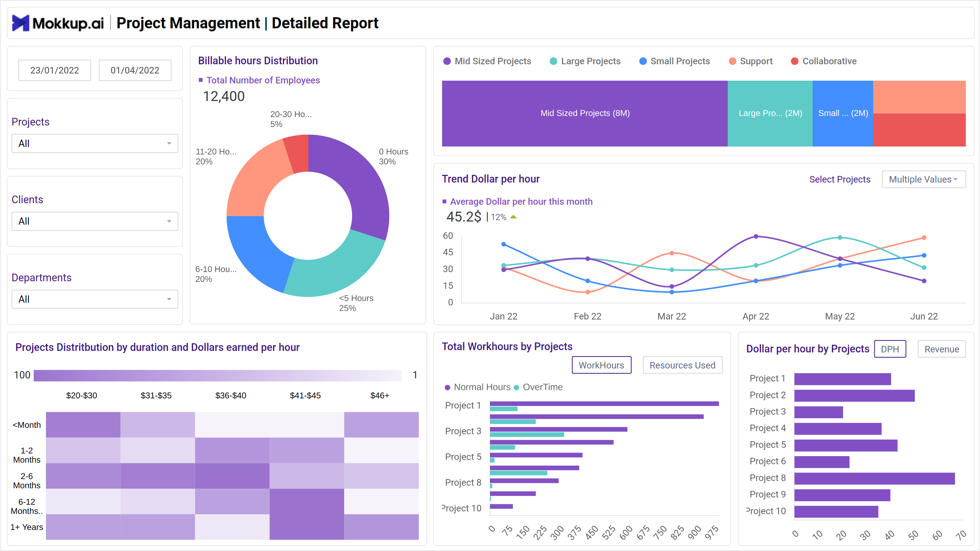Screen dimensions: 980x551
Task: Click the 12,400 employee count
Action: [x=224, y=96]
